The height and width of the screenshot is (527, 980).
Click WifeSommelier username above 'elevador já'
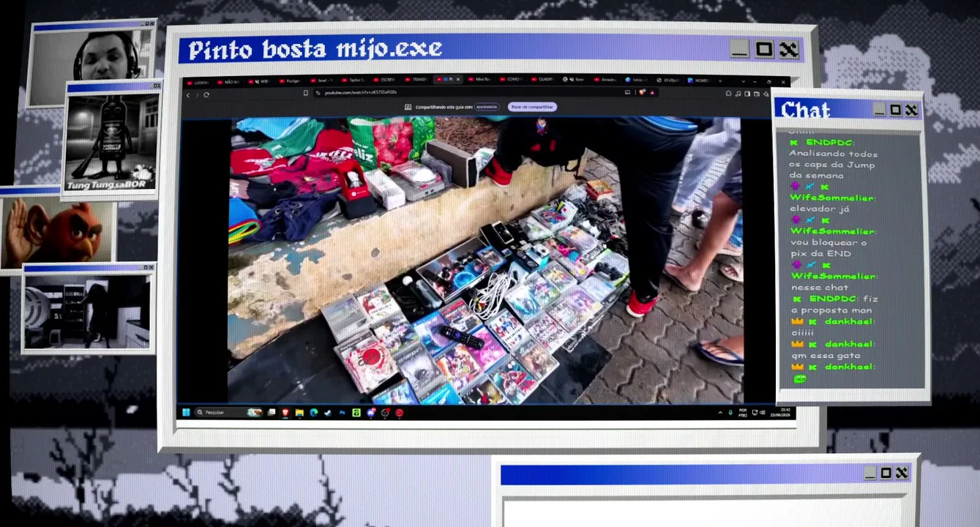tap(833, 198)
